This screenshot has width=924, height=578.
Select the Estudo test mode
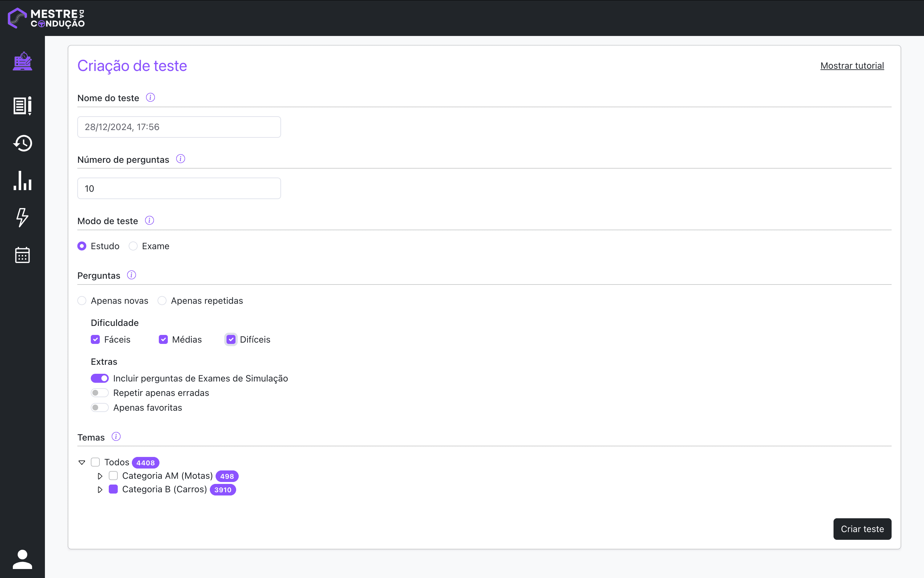pyautogui.click(x=82, y=246)
